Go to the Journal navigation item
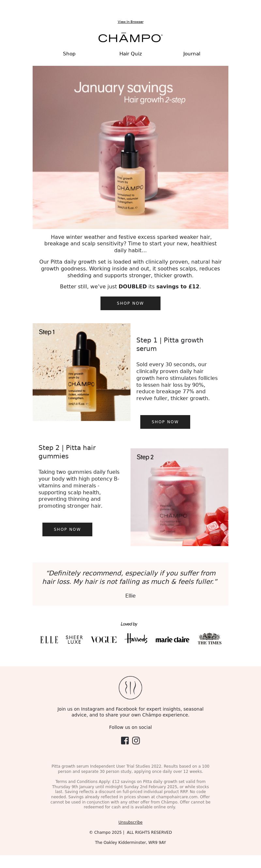The width and height of the screenshot is (261, 868). coord(192,53)
